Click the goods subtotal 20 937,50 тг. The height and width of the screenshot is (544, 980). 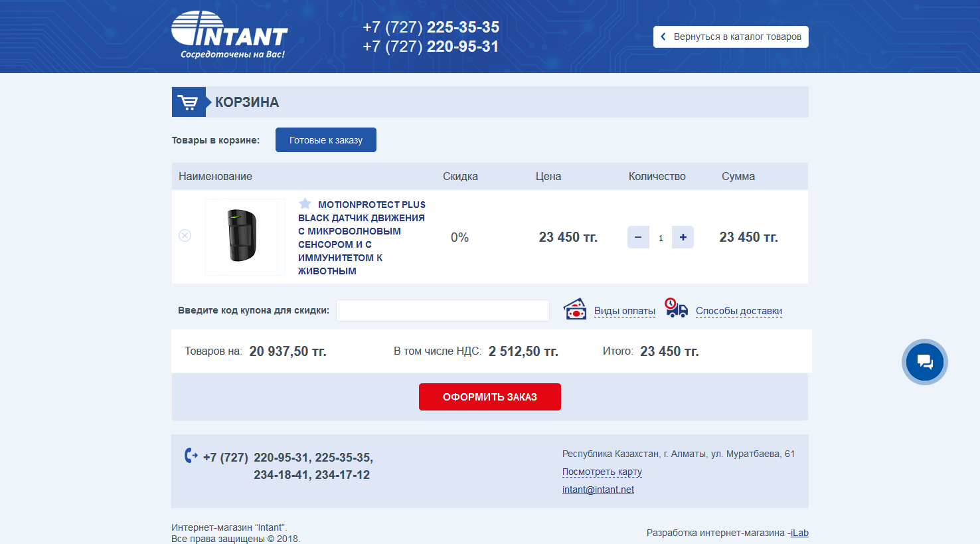[287, 351]
